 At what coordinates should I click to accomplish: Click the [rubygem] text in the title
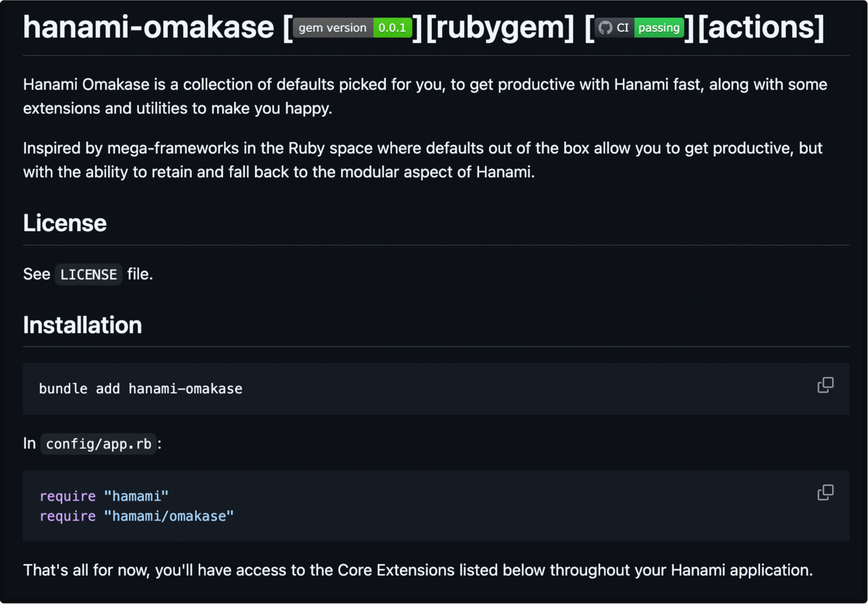[x=500, y=28]
